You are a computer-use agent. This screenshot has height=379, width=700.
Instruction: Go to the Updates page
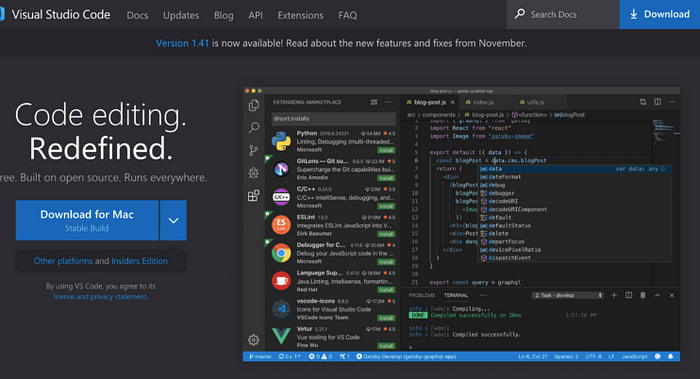click(x=181, y=15)
